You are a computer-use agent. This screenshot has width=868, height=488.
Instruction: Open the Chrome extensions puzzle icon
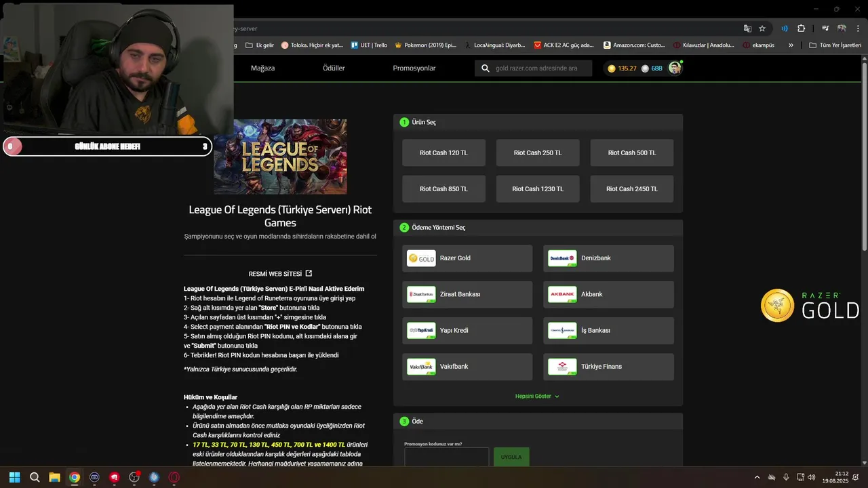point(802,28)
